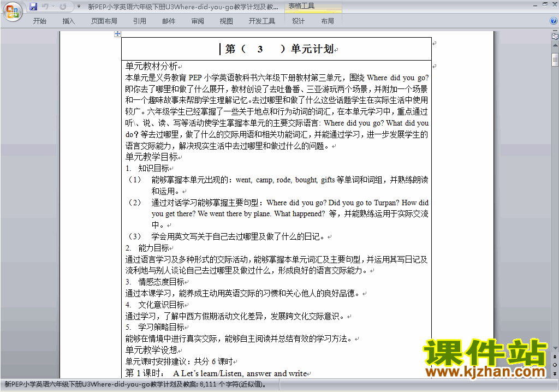Viewport: 559px width, 392px height.
Task: Click the status bar character count text
Action: (x=135, y=384)
